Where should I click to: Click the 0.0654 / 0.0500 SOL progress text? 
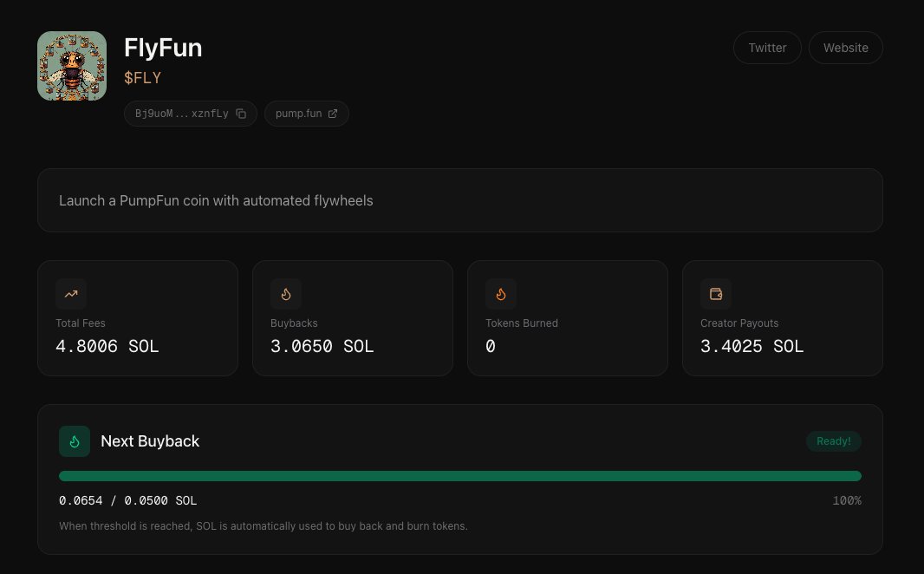point(128,500)
